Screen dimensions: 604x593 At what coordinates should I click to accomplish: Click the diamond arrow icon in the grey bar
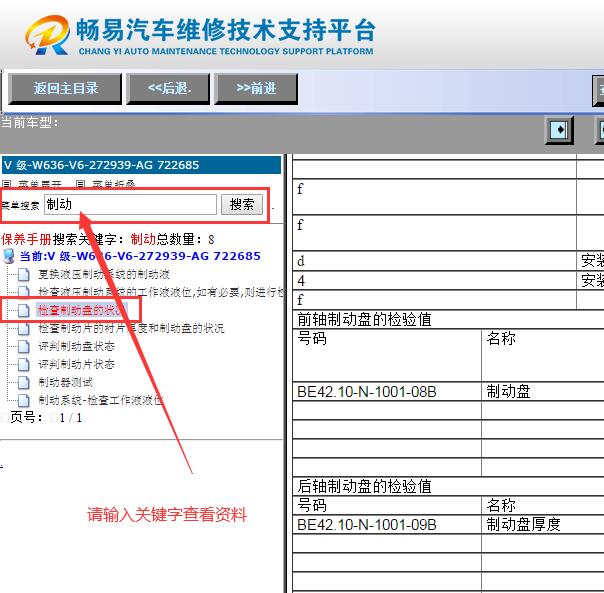tap(559, 130)
